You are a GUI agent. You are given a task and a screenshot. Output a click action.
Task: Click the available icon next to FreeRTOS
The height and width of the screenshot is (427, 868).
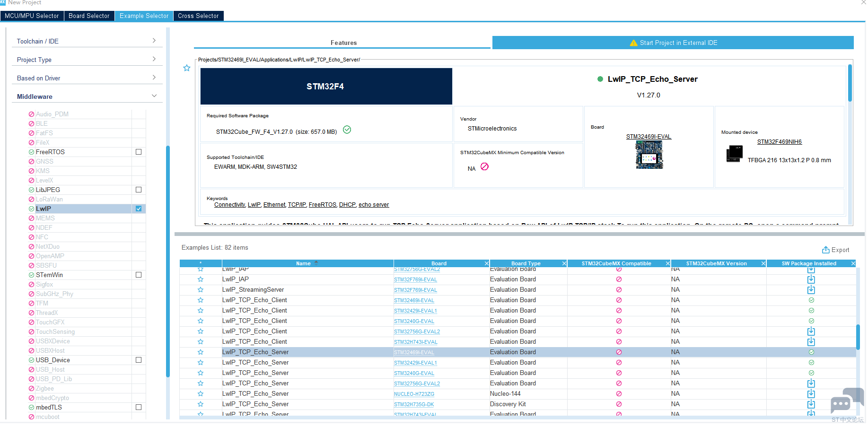coord(31,152)
